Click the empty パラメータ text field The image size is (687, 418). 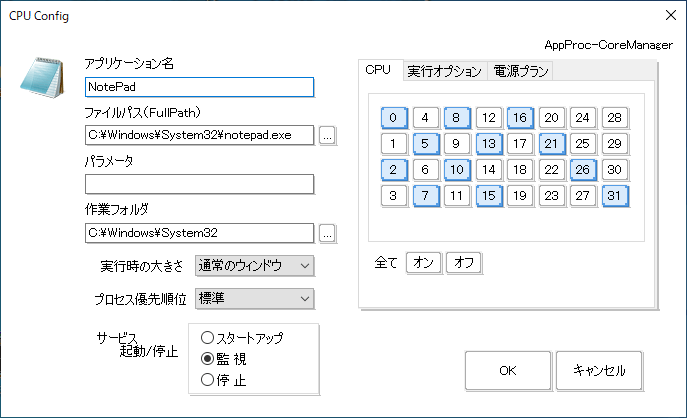click(199, 184)
